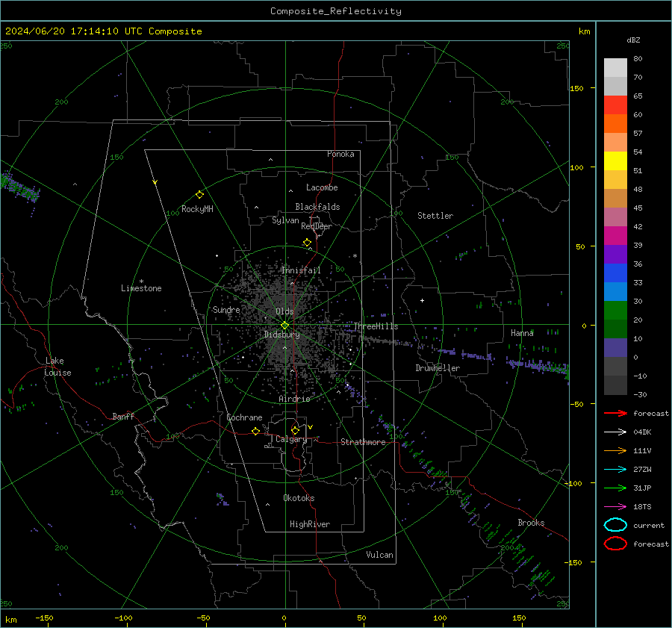Viewport: 672px width, 628px height.
Task: Click the Stettler city label
Action: tap(435, 216)
